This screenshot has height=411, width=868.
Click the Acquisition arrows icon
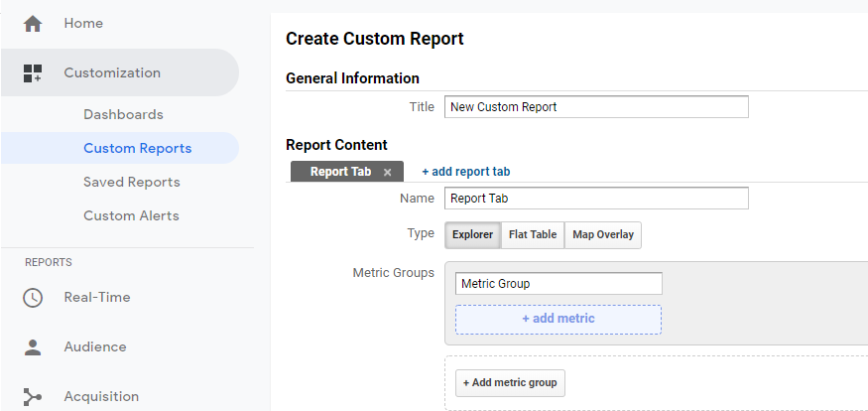(33, 396)
